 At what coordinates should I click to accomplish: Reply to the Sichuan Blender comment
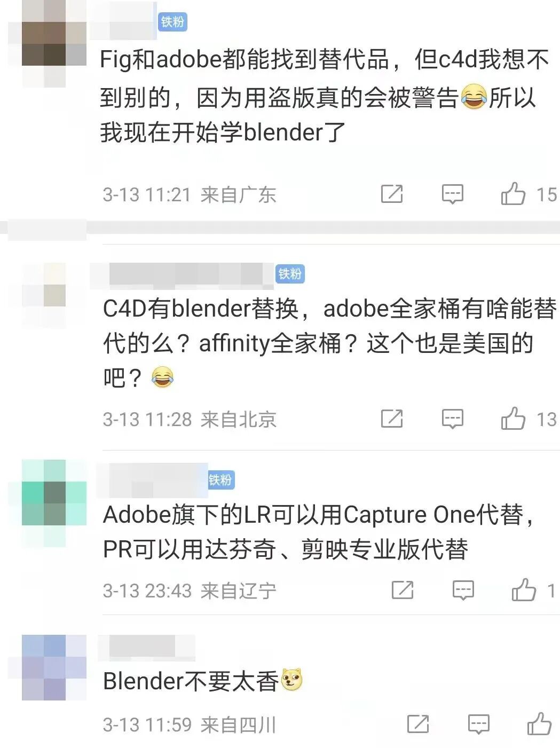tap(478, 725)
